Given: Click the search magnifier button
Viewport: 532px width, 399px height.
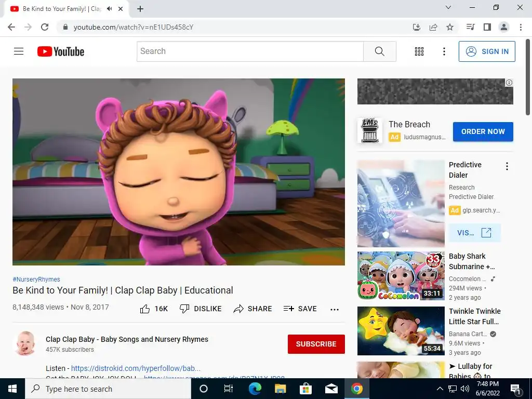Looking at the screenshot, I should (x=380, y=51).
